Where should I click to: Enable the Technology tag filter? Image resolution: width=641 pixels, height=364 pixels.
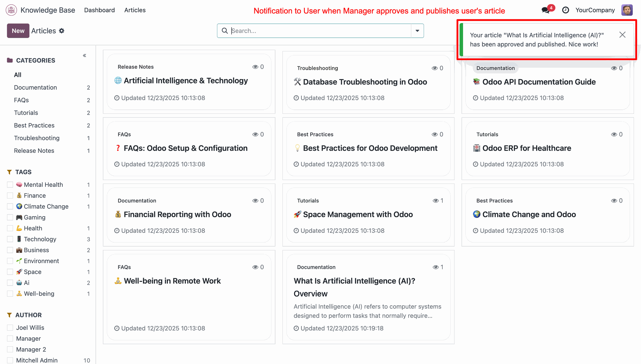pyautogui.click(x=10, y=239)
